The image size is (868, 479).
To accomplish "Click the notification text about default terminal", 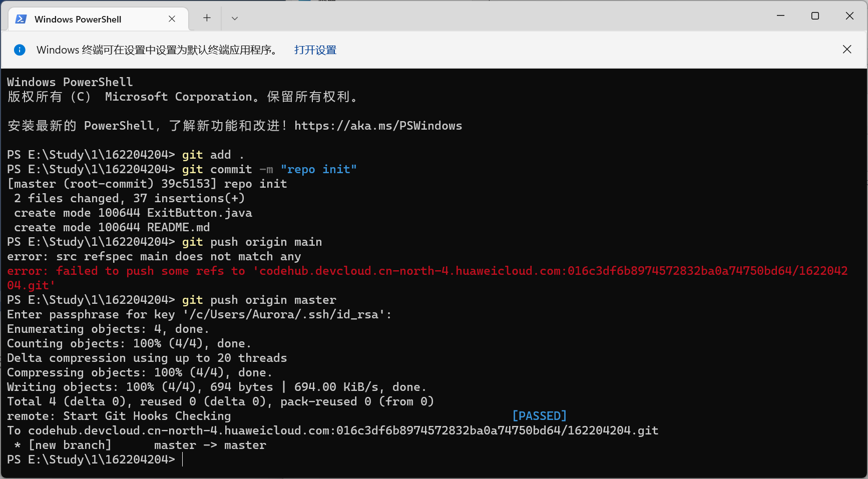I will click(x=158, y=50).
